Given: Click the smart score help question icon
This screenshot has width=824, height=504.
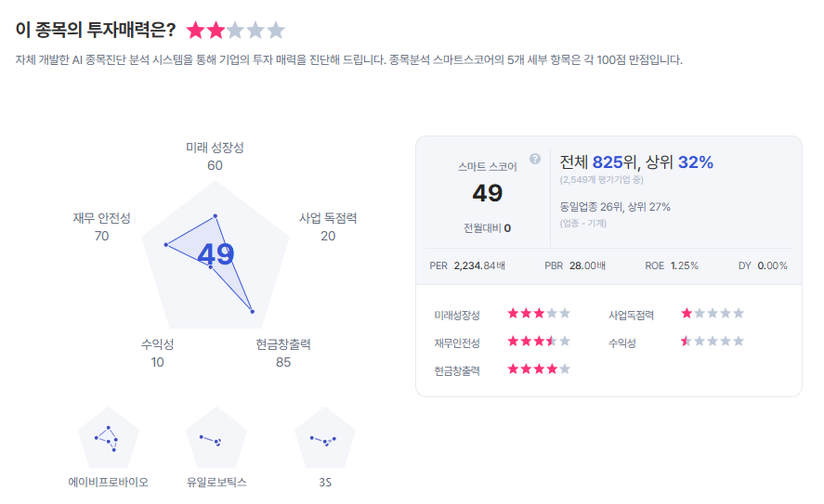Looking at the screenshot, I should click(535, 159).
